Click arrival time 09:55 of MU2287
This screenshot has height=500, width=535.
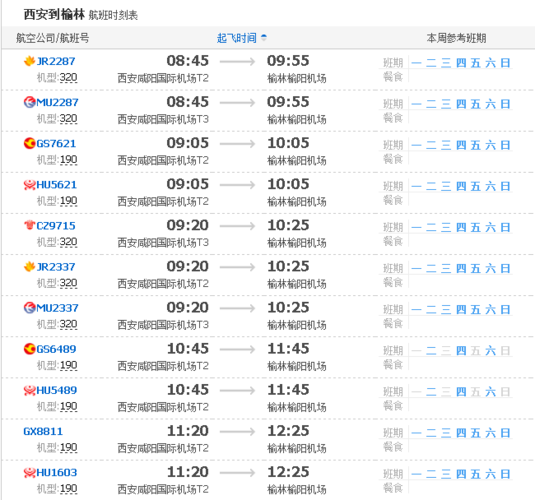pos(288,102)
